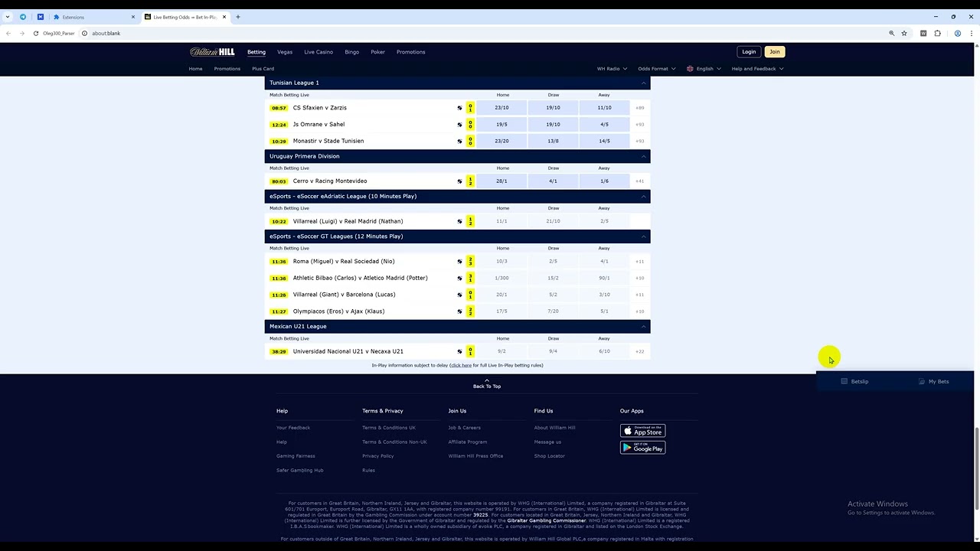The height and width of the screenshot is (551, 980).
Task: Open the Gibraltar Gambling Commissioner link
Action: click(x=547, y=520)
